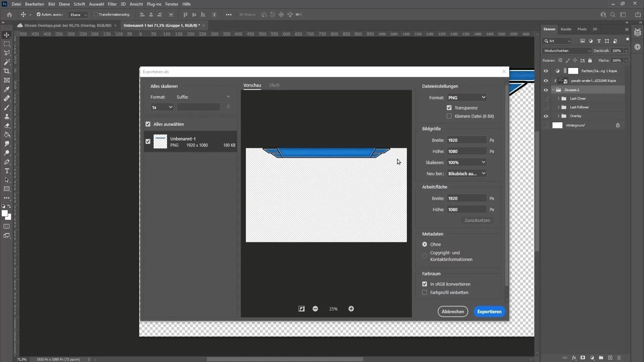
Task: Close the Exportieren als dialog
Action: (x=504, y=71)
